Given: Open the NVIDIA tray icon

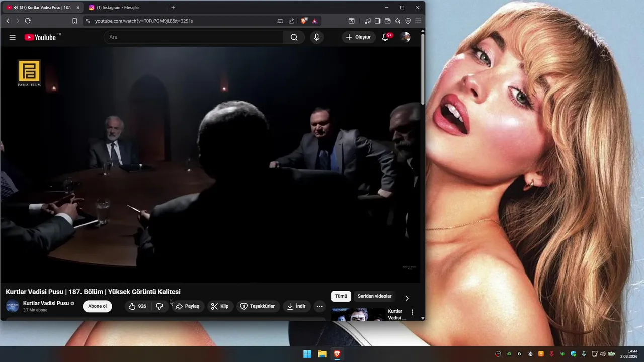Looking at the screenshot, I should (x=509, y=354).
